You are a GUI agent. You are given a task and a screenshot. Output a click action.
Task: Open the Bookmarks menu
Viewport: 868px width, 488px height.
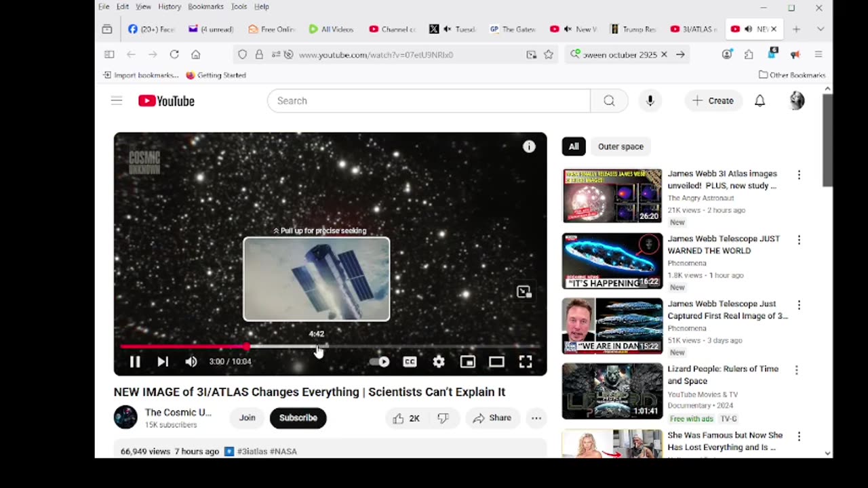[x=205, y=7]
